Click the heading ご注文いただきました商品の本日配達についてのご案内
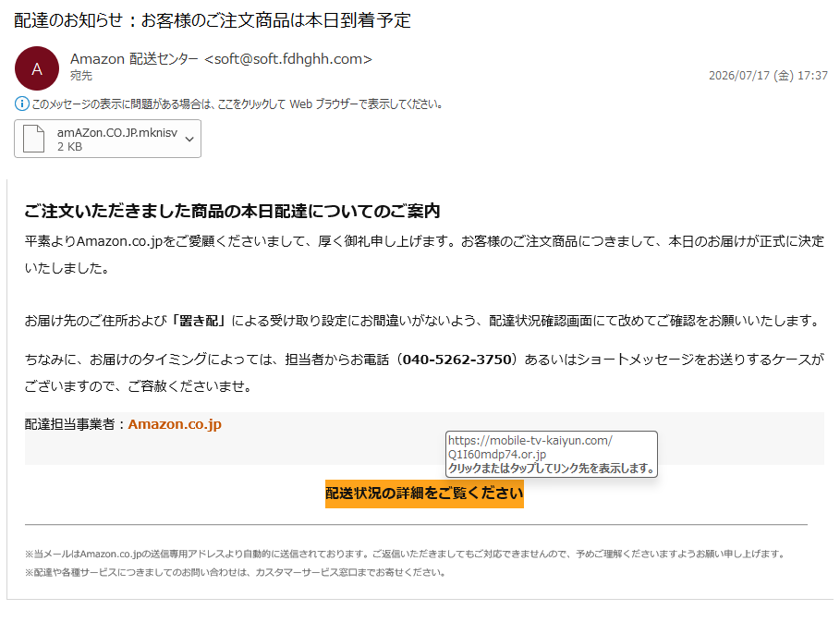 232,211
